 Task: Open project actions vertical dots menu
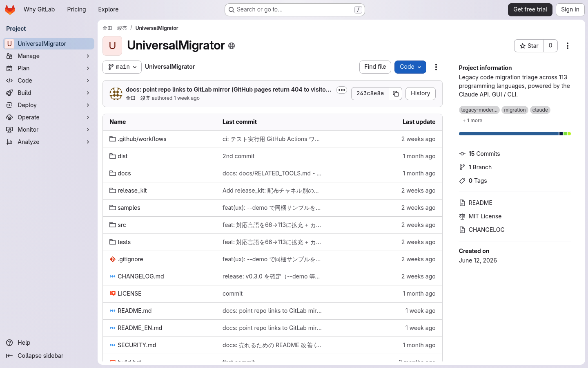(x=568, y=46)
